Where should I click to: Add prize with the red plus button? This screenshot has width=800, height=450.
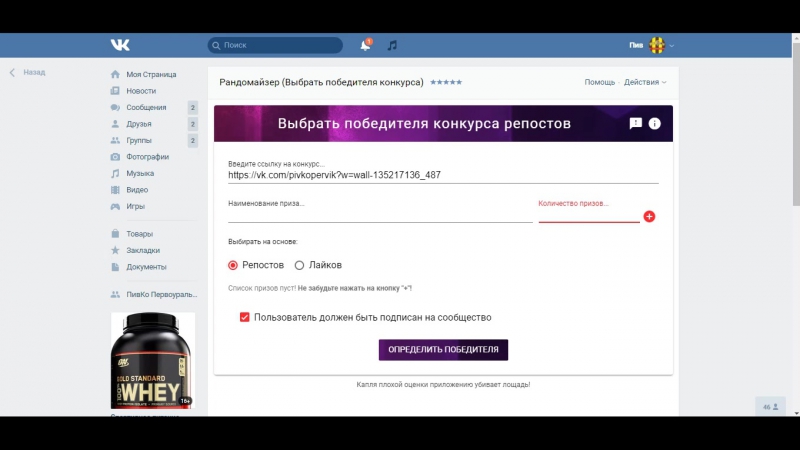coord(649,216)
